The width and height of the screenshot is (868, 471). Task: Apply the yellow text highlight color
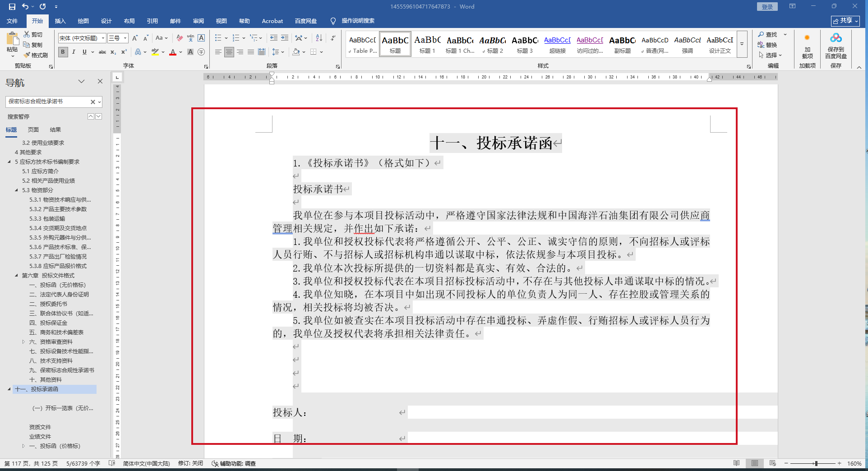[155, 52]
